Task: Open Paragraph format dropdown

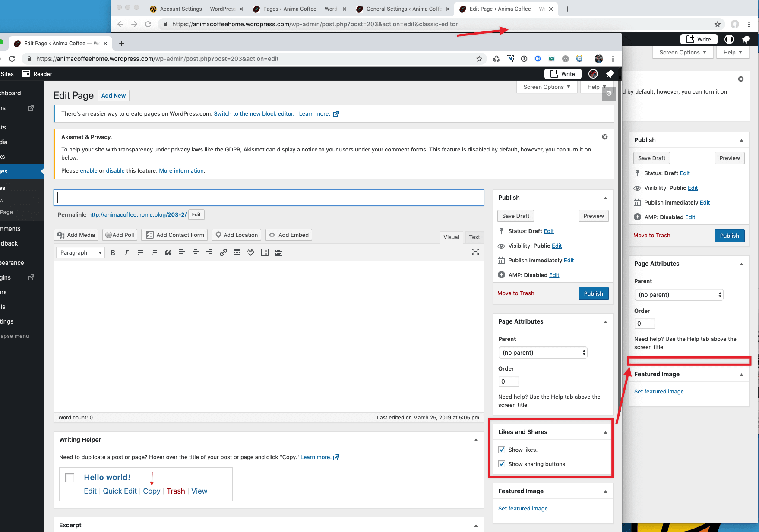Action: point(81,253)
